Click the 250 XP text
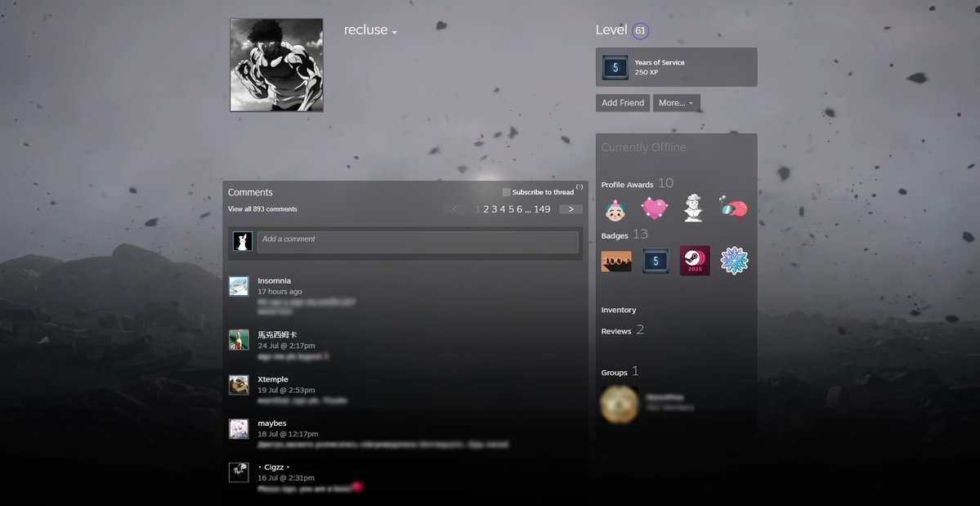Screen dimensions: 980x506 (647, 73)
